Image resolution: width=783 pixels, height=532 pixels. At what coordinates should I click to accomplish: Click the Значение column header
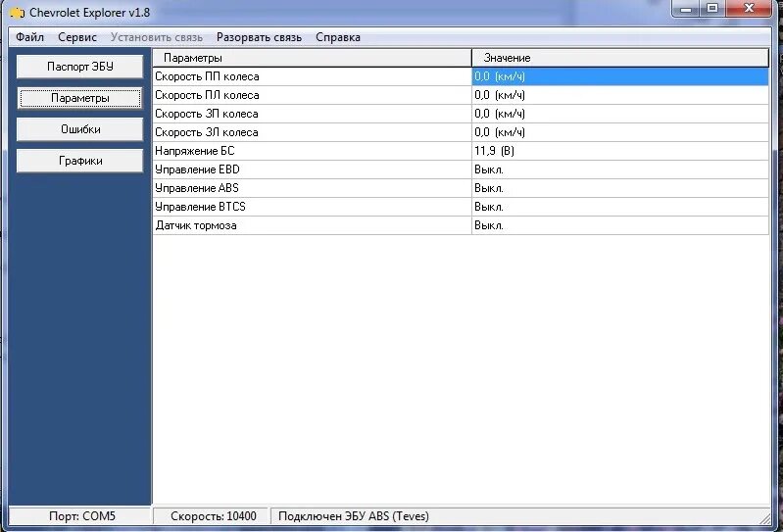[620, 58]
